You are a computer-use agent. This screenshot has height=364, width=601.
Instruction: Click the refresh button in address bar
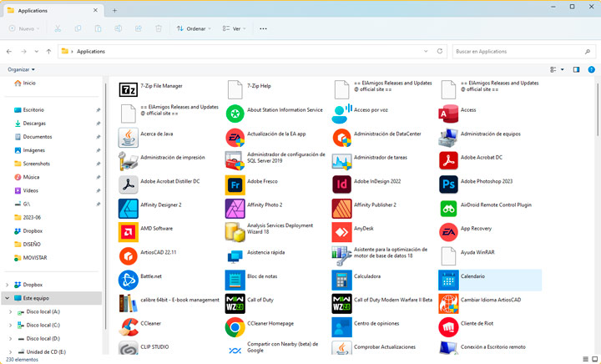click(x=440, y=51)
